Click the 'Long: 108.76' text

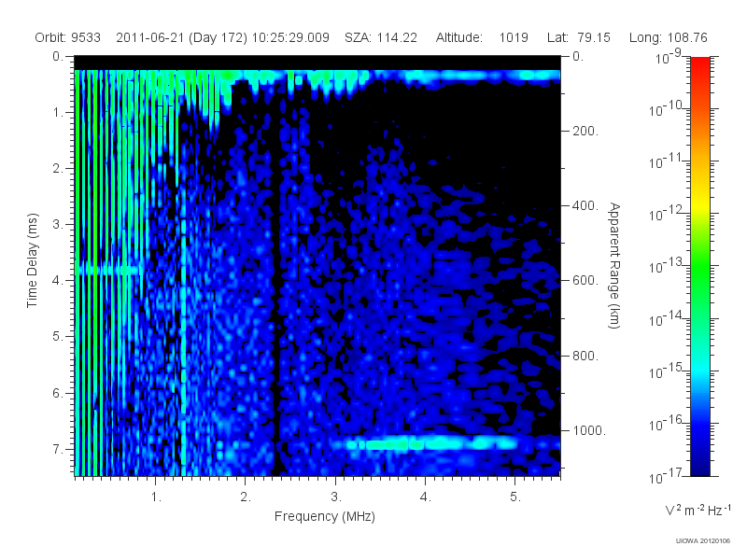[x=668, y=37]
